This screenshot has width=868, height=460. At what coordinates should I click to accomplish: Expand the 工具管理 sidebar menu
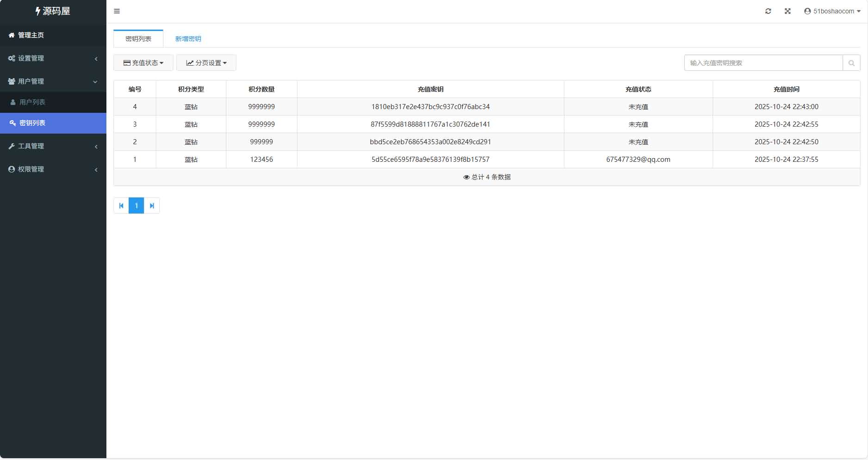tap(53, 146)
